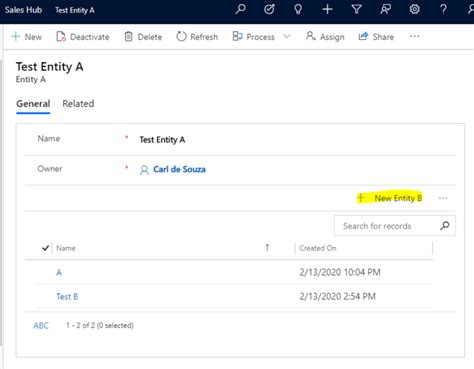Click the Name field value Test Entity A
474x369 pixels.
[162, 140]
